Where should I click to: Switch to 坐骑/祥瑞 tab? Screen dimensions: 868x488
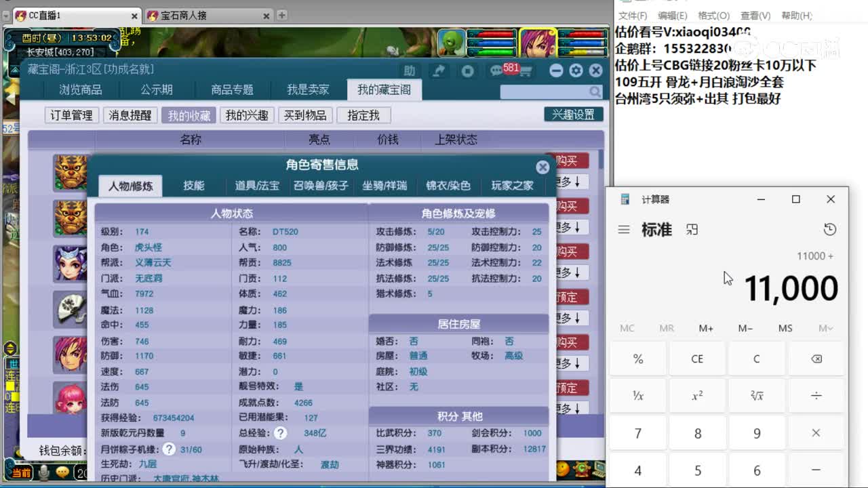click(384, 186)
